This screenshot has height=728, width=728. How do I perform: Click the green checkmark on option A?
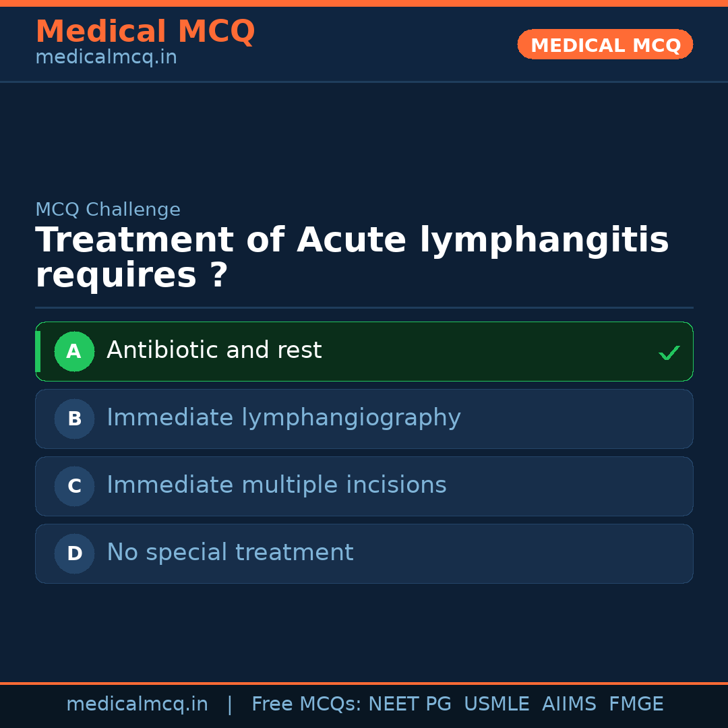[x=669, y=353]
